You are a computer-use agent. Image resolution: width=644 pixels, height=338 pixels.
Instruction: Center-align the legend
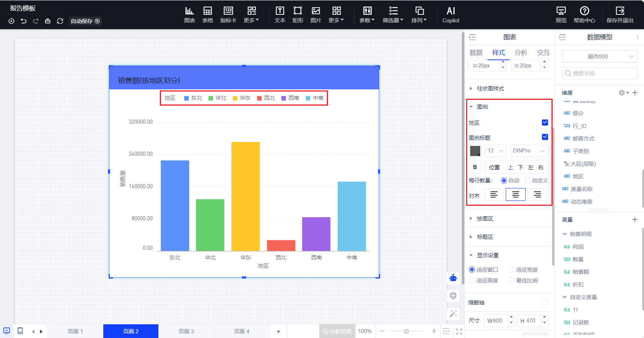click(515, 195)
